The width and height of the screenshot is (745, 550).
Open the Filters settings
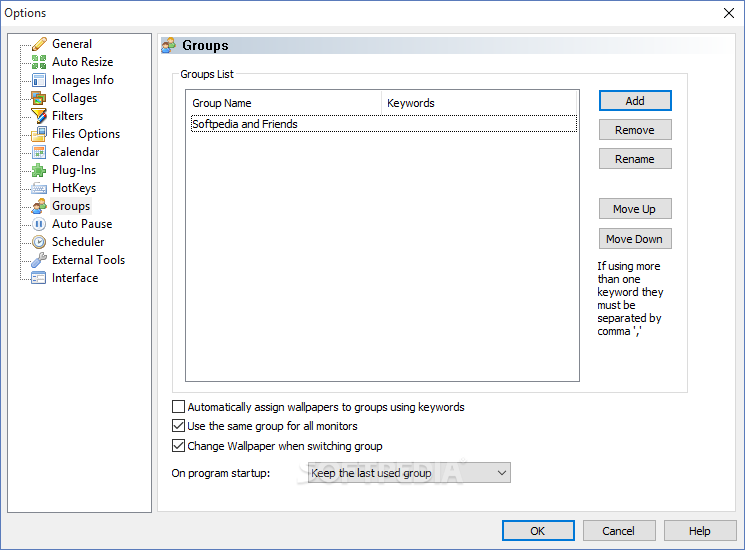tap(67, 116)
